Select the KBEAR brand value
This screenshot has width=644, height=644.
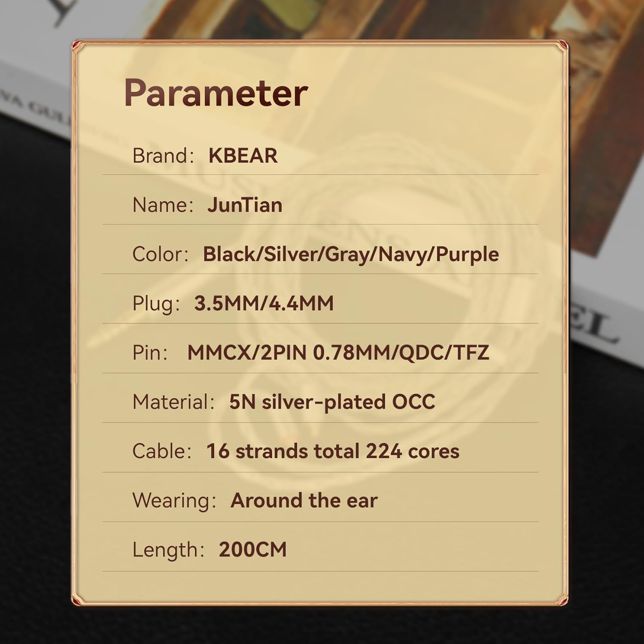[x=243, y=155]
